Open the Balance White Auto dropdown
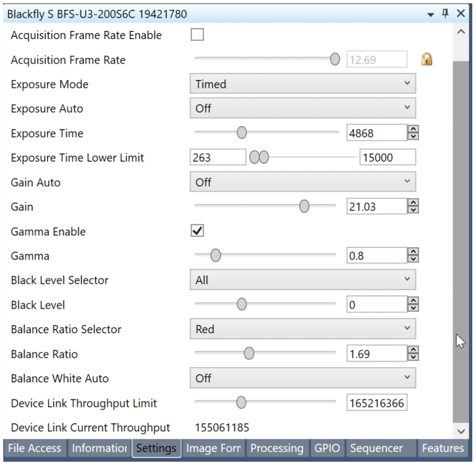 click(x=303, y=378)
